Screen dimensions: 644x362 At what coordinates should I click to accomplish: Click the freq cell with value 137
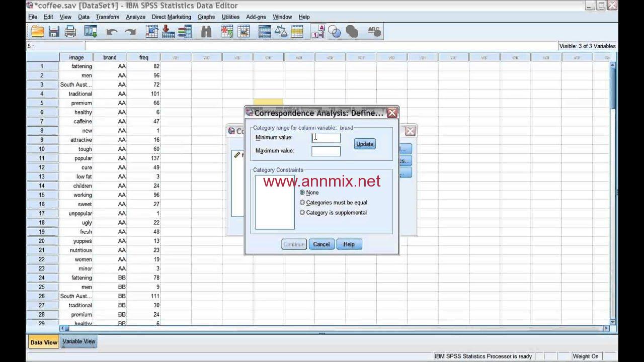coord(144,158)
